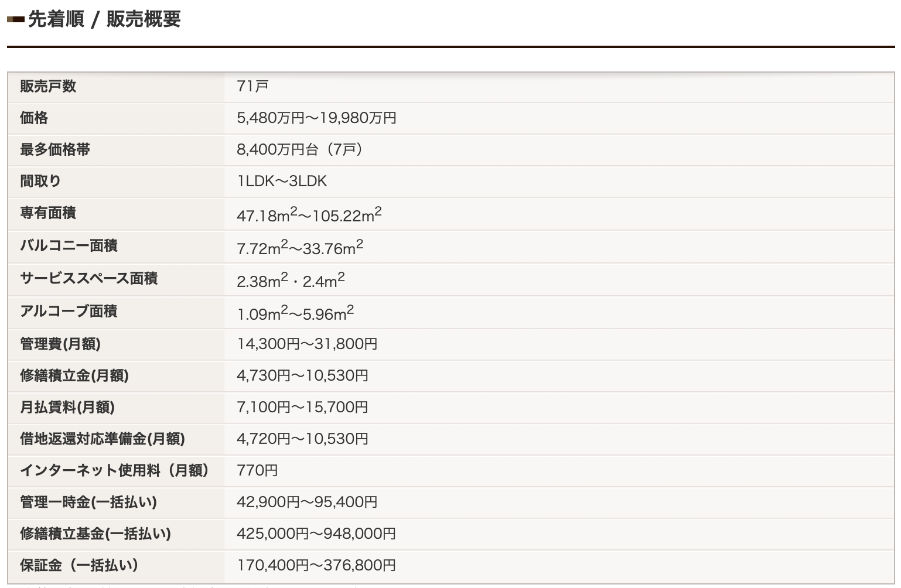Click the 修繕積立金(月額) label

(x=74, y=375)
